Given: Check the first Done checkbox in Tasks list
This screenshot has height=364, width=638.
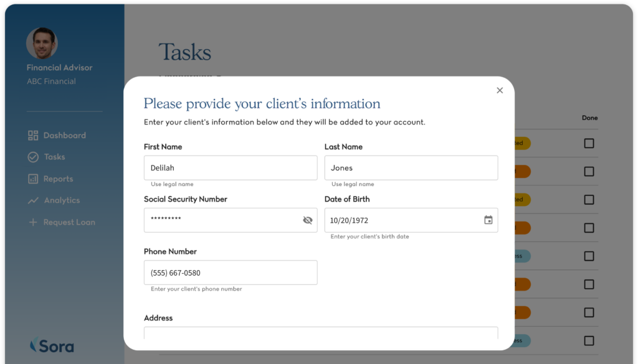Looking at the screenshot, I should tap(589, 143).
